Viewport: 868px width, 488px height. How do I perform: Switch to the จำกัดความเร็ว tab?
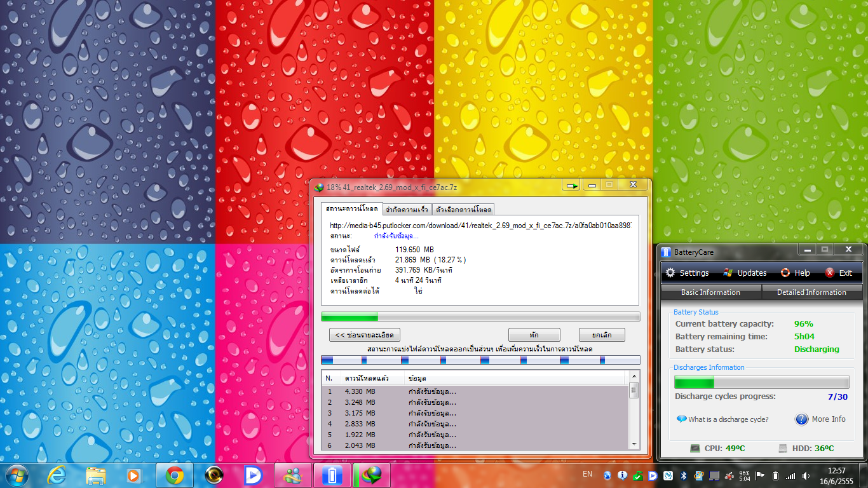(407, 210)
